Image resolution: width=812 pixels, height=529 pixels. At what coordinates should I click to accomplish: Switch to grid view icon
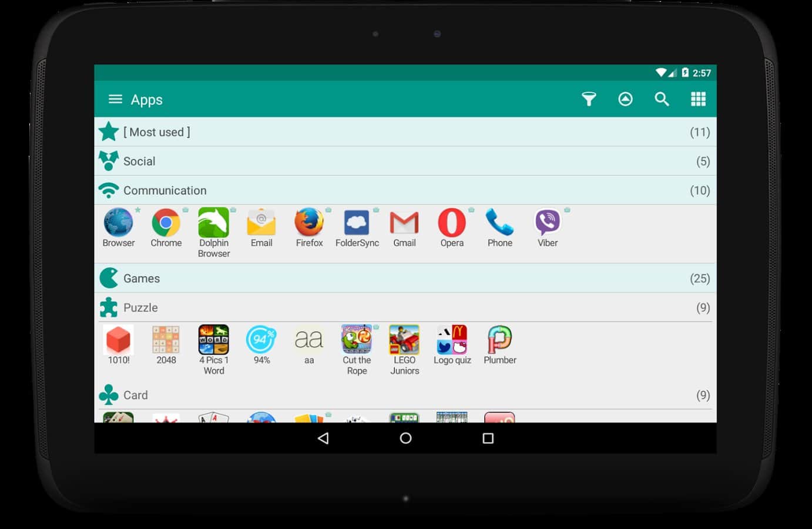click(x=698, y=99)
